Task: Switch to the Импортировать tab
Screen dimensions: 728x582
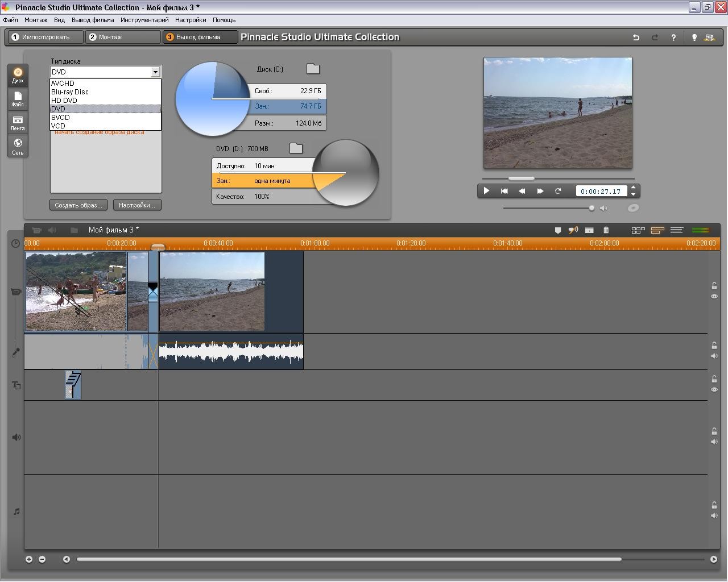Action: pyautogui.click(x=45, y=37)
